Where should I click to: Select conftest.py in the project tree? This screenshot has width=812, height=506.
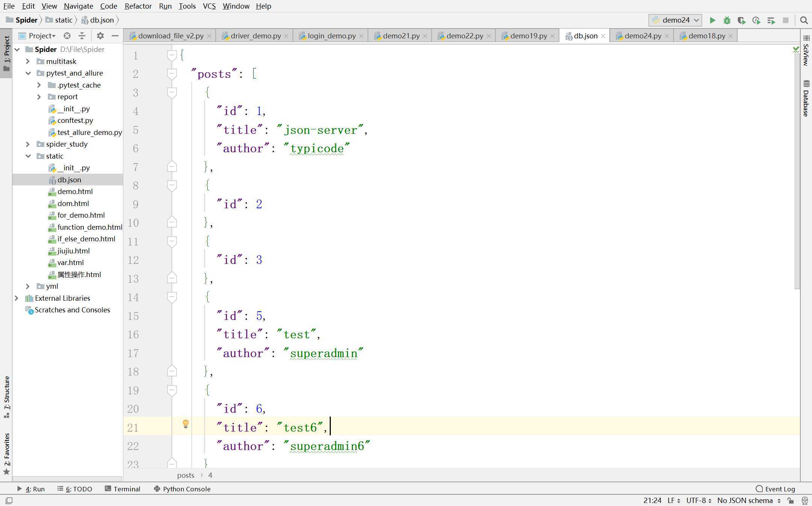point(75,120)
